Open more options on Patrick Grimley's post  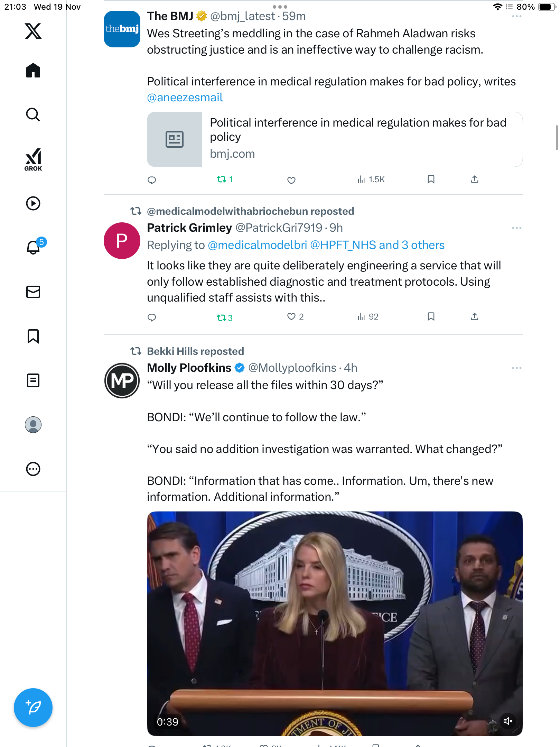[516, 228]
